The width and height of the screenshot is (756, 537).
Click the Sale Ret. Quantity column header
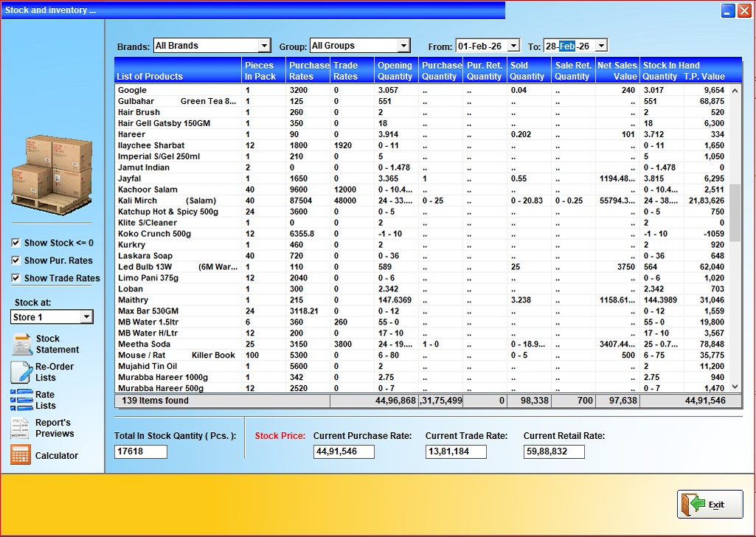click(573, 70)
